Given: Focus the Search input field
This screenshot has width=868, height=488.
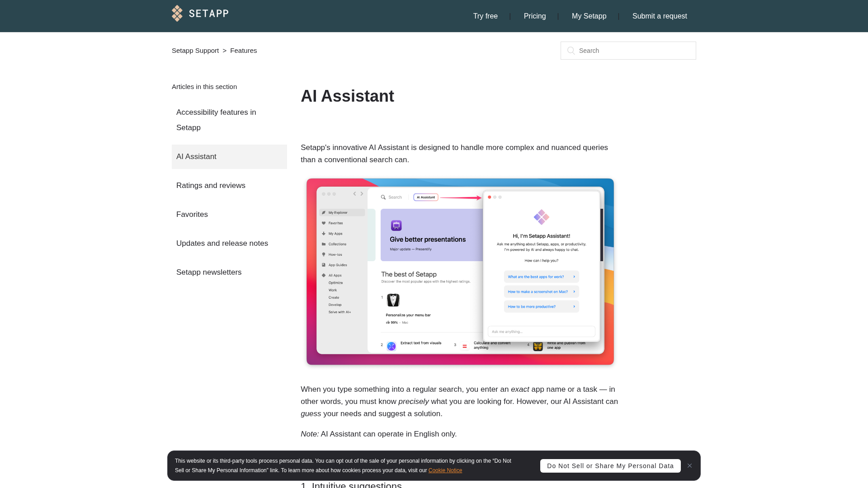Looking at the screenshot, I should coord(633,51).
